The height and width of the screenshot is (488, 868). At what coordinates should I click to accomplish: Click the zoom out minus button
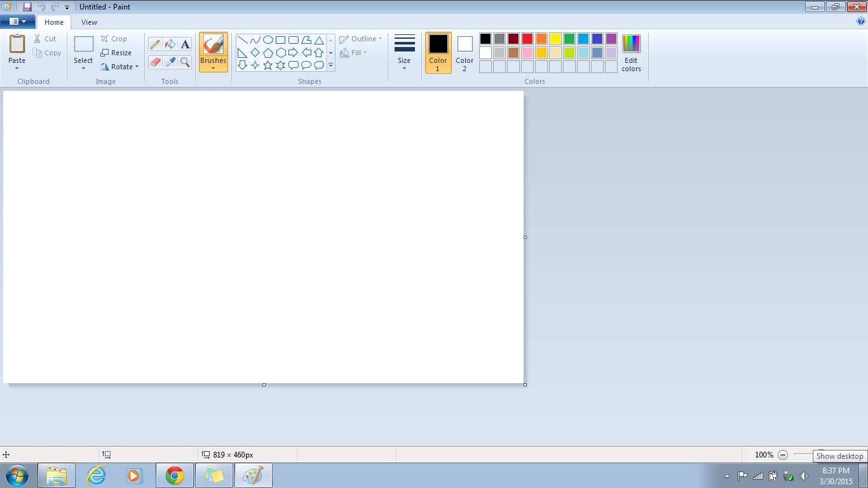(783, 455)
